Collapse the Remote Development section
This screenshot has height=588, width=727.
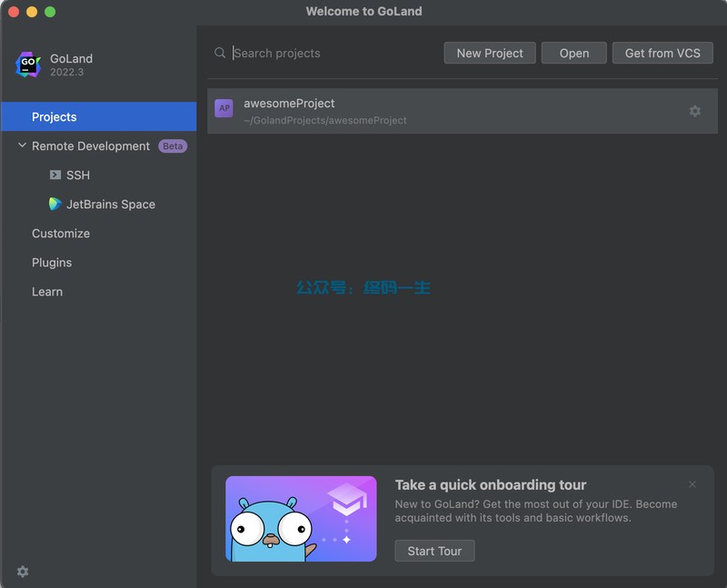coord(23,146)
